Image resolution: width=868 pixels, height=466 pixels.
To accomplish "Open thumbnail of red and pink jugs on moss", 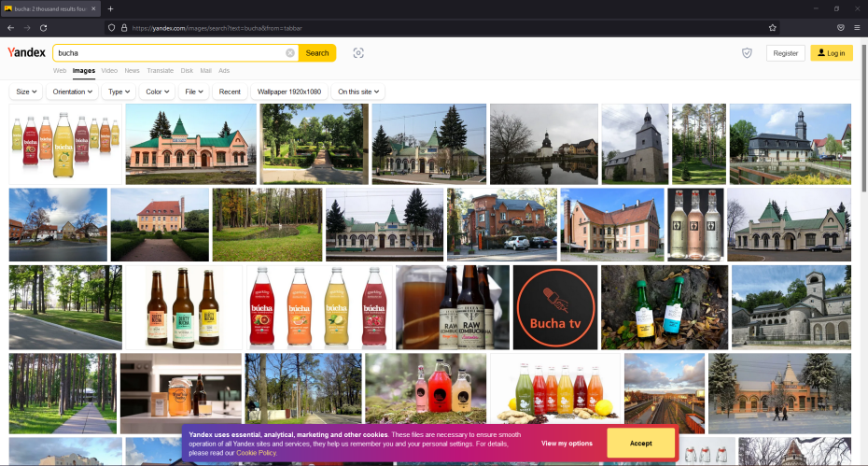I will click(426, 389).
